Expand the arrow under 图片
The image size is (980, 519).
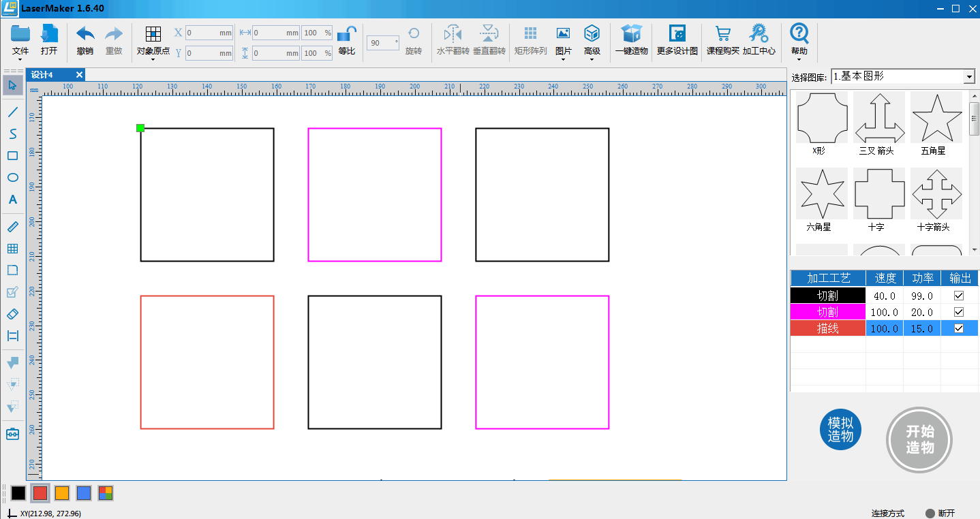point(563,59)
